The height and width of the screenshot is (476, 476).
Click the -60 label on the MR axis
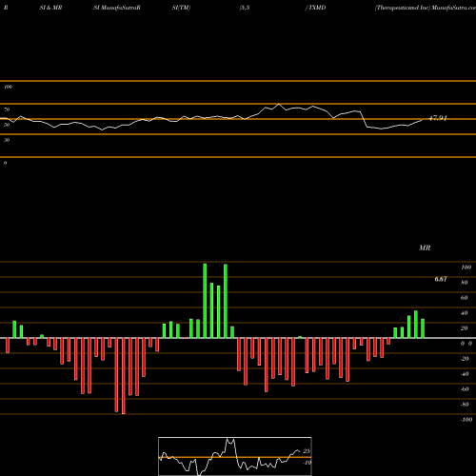[x=465, y=389]
